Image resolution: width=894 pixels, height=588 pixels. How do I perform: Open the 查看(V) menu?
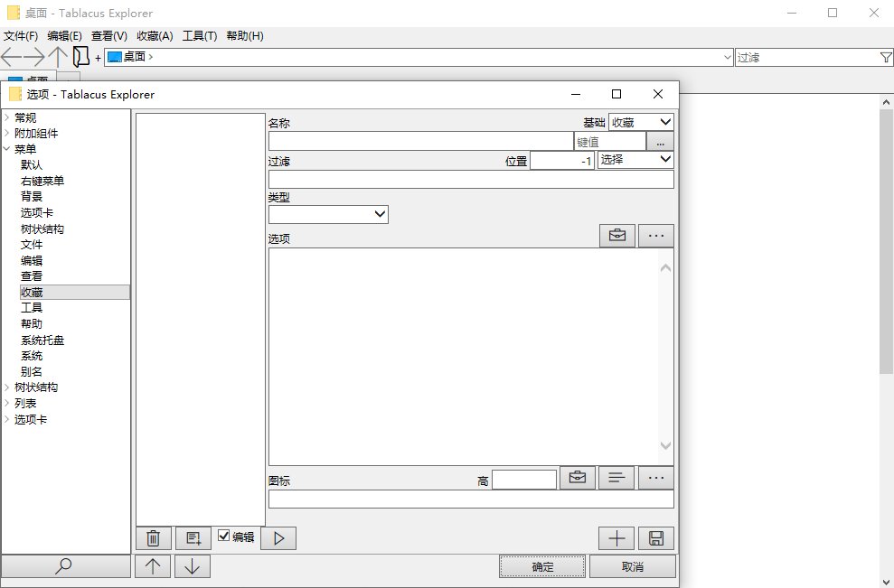click(108, 36)
